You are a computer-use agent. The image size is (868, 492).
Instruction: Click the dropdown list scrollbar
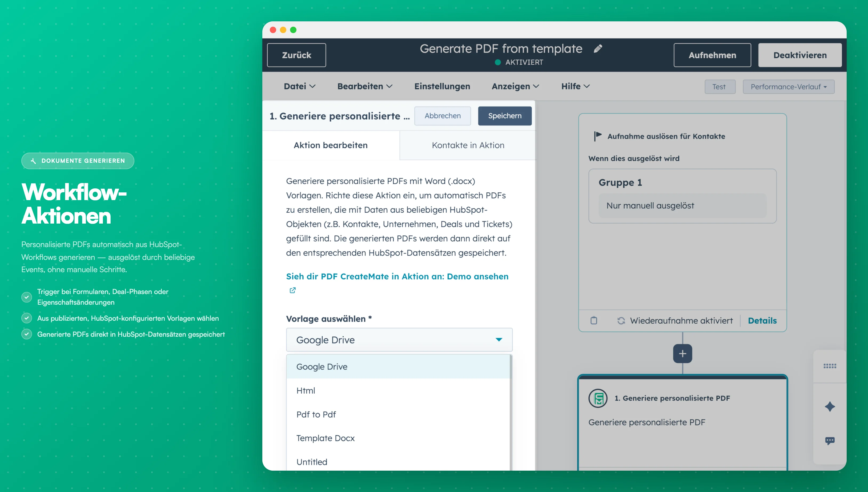[x=511, y=412]
